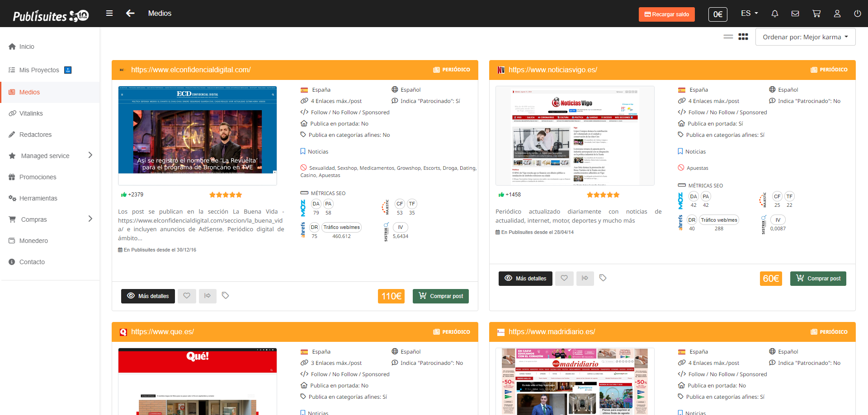Select 'Mis Proyectos' in the sidebar
Viewport: 868px width, 415px height.
(x=39, y=70)
